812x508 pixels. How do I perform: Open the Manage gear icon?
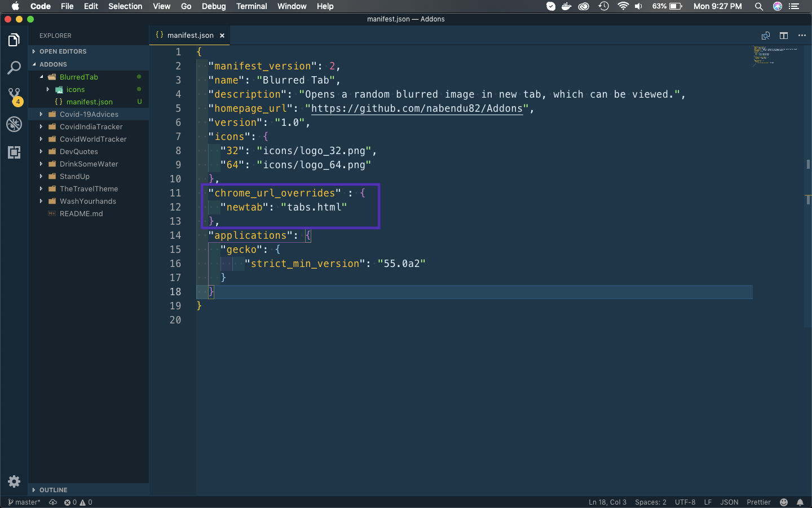tap(14, 481)
